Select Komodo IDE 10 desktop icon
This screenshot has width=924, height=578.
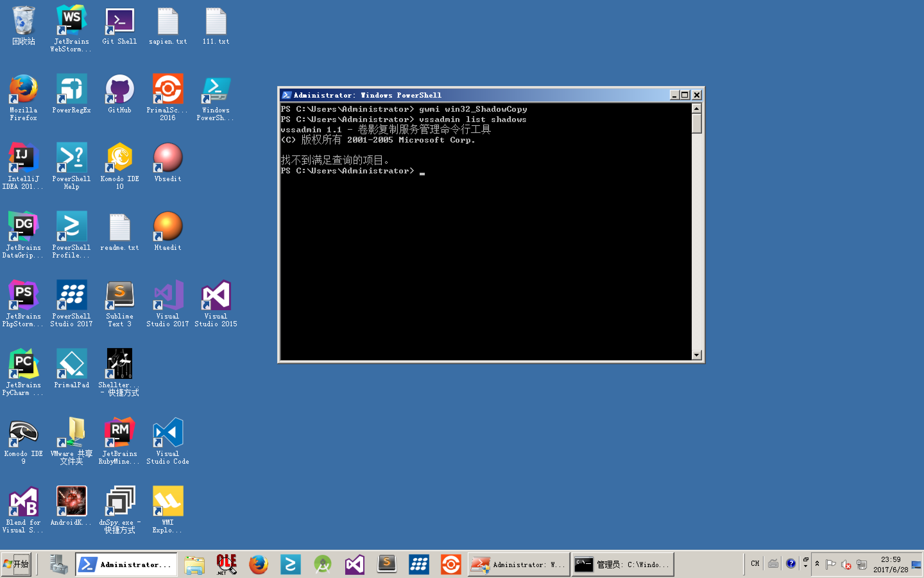click(x=119, y=166)
